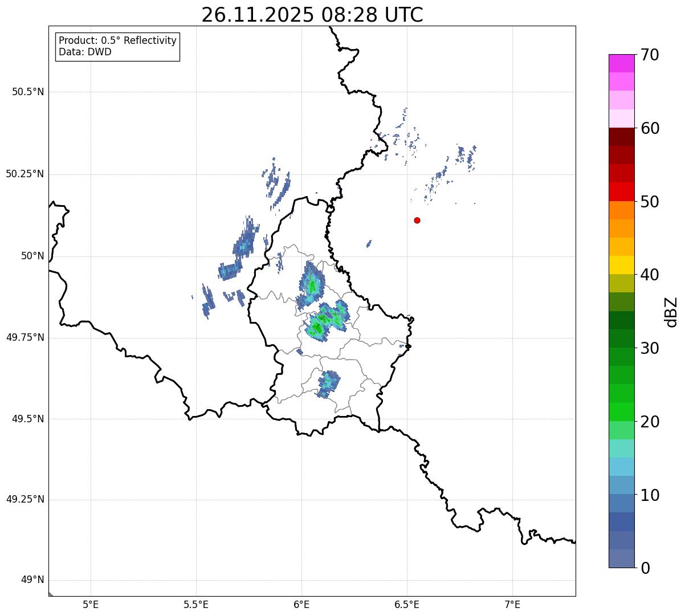Click the 7°E longitude label

(x=512, y=605)
